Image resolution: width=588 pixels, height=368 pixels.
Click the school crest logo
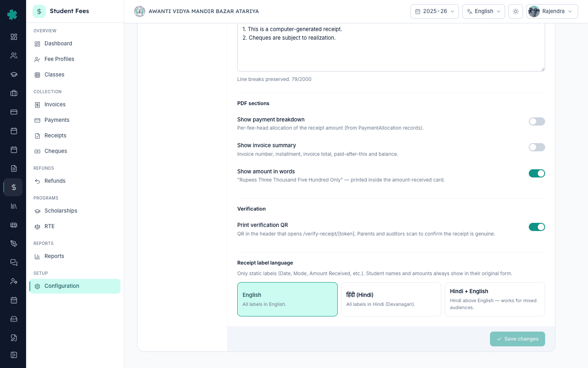[140, 11]
